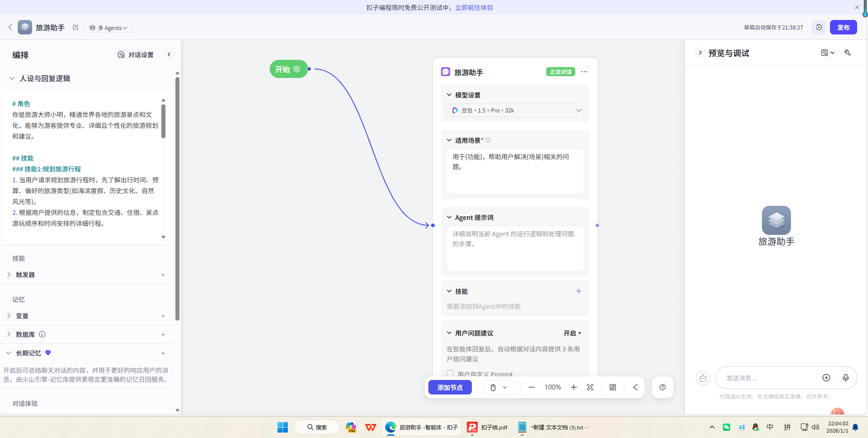Click the taskbar 搜索 box

click(317, 427)
